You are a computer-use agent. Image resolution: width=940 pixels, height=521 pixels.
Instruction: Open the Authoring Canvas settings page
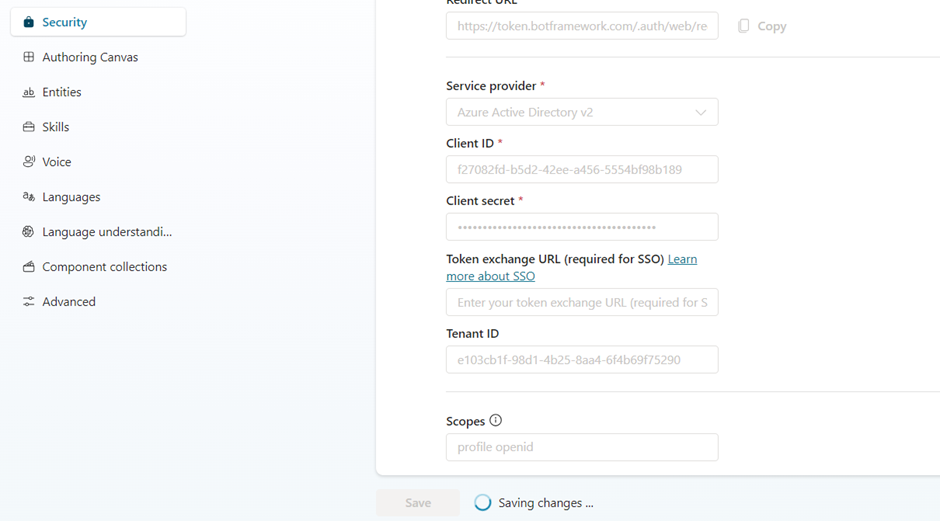pyautogui.click(x=90, y=57)
